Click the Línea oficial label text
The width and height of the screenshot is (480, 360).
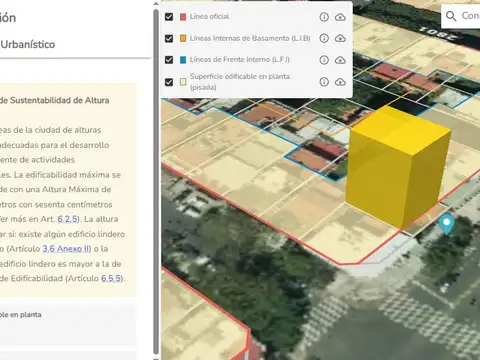209,17
